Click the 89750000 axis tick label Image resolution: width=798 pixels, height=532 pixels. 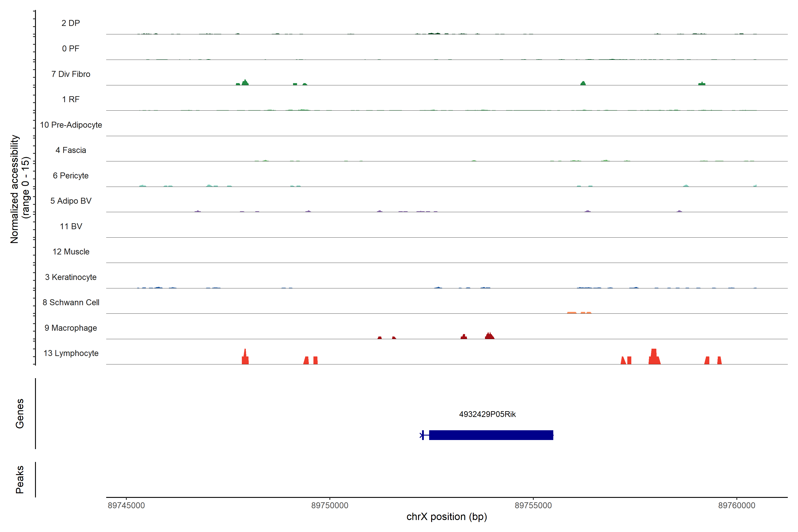(x=329, y=505)
